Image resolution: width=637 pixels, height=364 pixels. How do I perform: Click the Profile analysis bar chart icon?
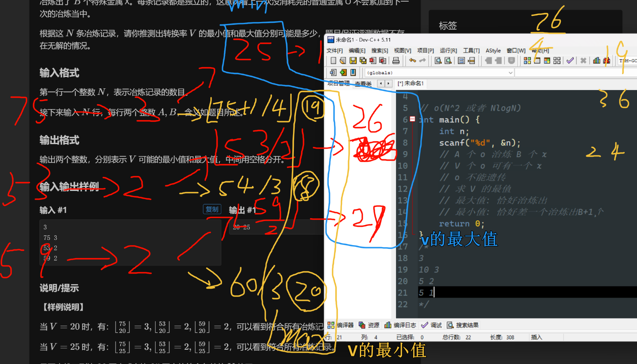click(597, 61)
